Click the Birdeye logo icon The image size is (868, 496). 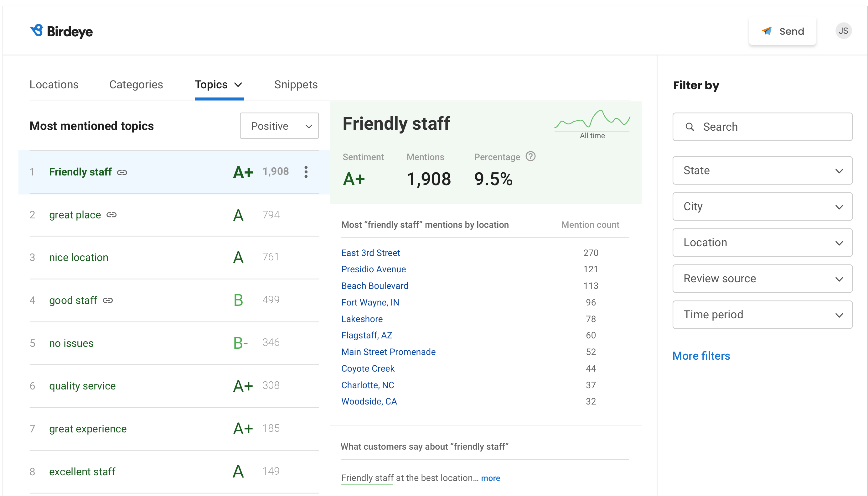[36, 31]
